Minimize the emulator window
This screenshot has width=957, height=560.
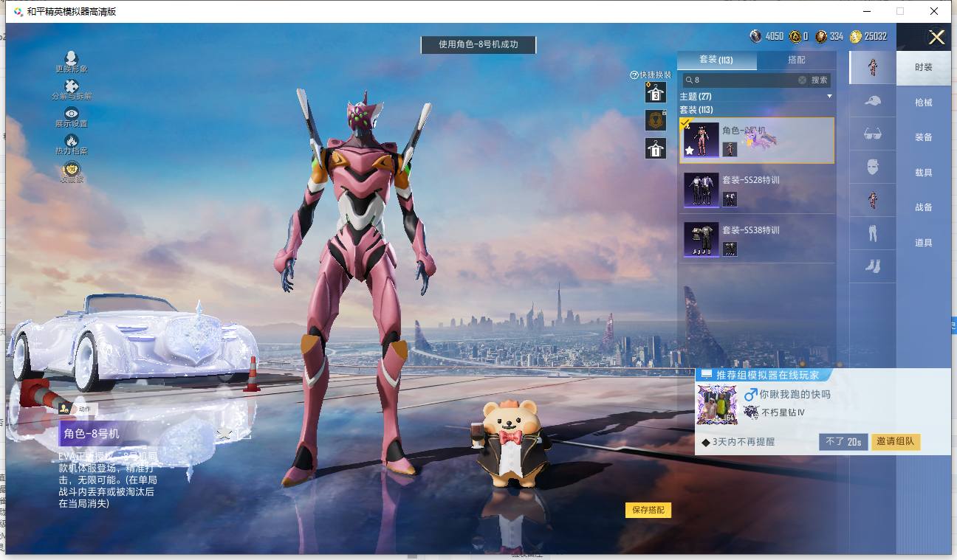pyautogui.click(x=866, y=11)
